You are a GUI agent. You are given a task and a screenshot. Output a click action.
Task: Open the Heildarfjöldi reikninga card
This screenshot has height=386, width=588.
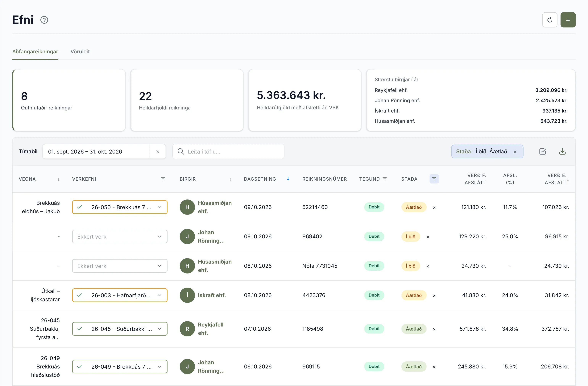[x=187, y=100]
